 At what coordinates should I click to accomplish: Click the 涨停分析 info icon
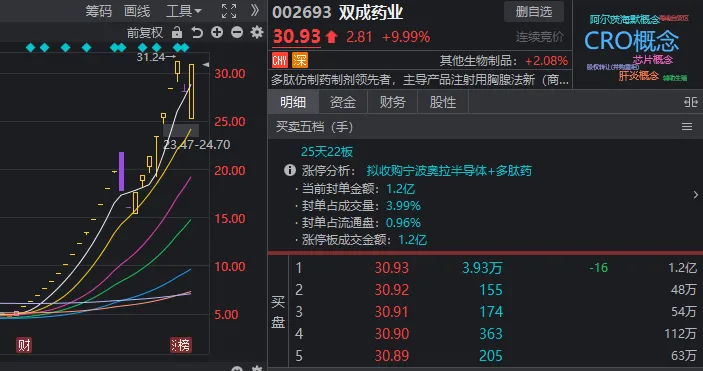coord(290,170)
